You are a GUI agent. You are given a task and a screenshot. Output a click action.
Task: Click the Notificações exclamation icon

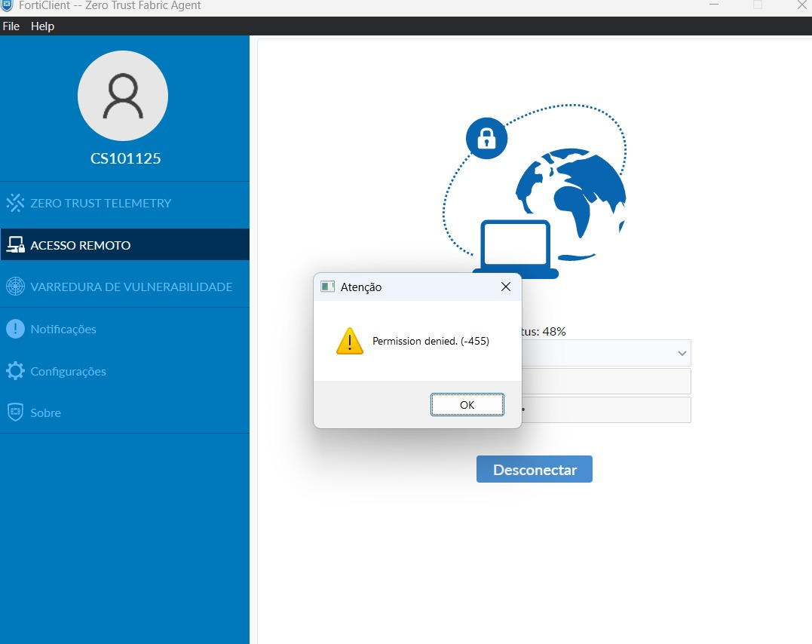[15, 329]
